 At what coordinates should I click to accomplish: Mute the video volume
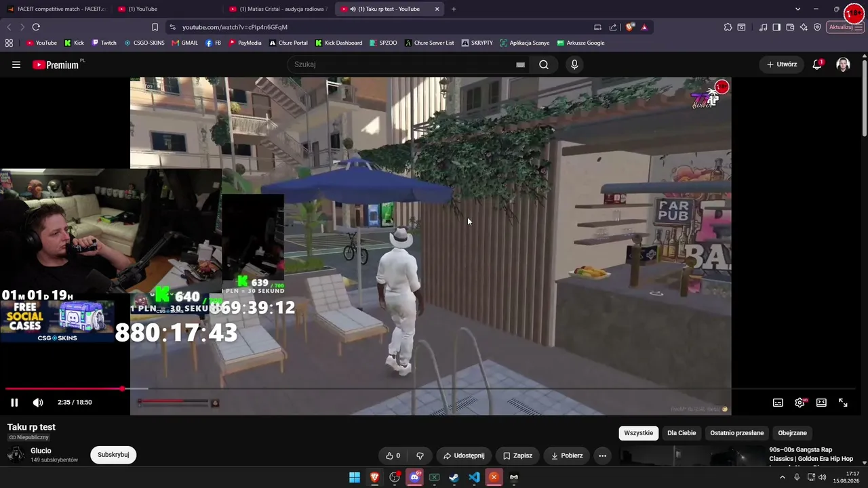[x=38, y=402]
